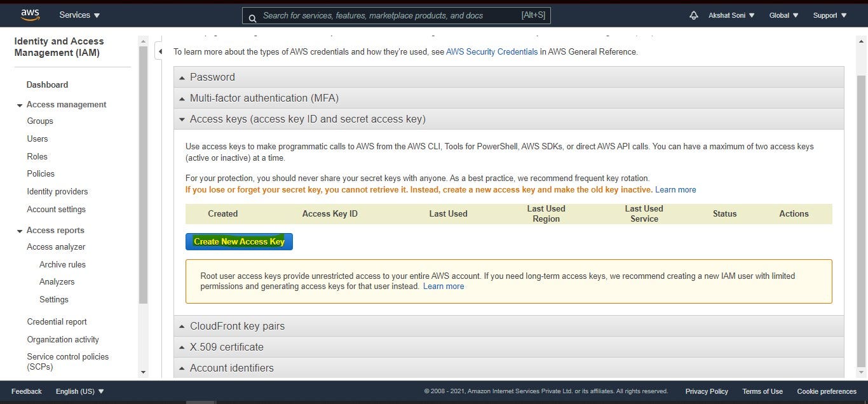Expand the X.509 certificate section

click(509, 347)
